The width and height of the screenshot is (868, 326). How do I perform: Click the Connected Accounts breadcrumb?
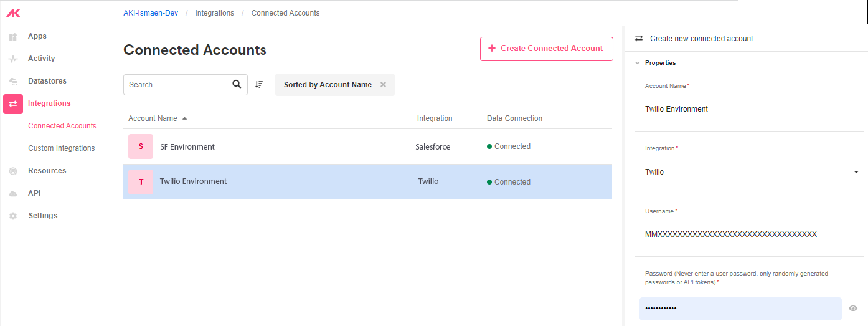(285, 13)
